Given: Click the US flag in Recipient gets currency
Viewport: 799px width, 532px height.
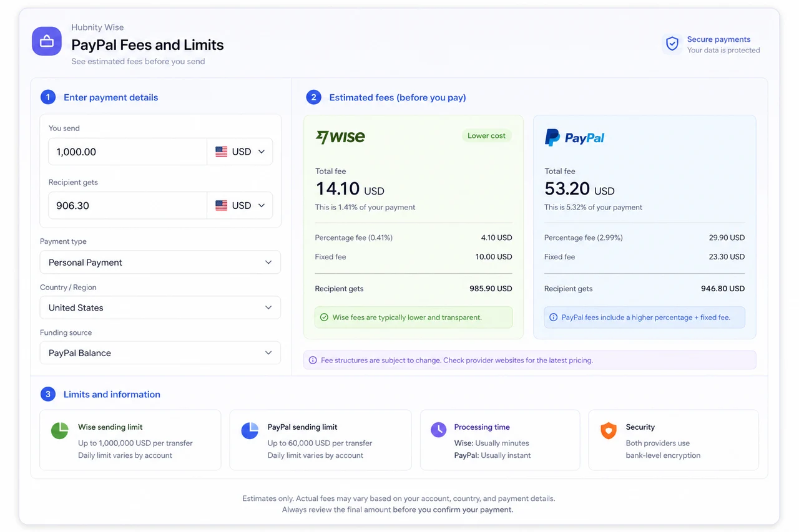Looking at the screenshot, I should (221, 205).
